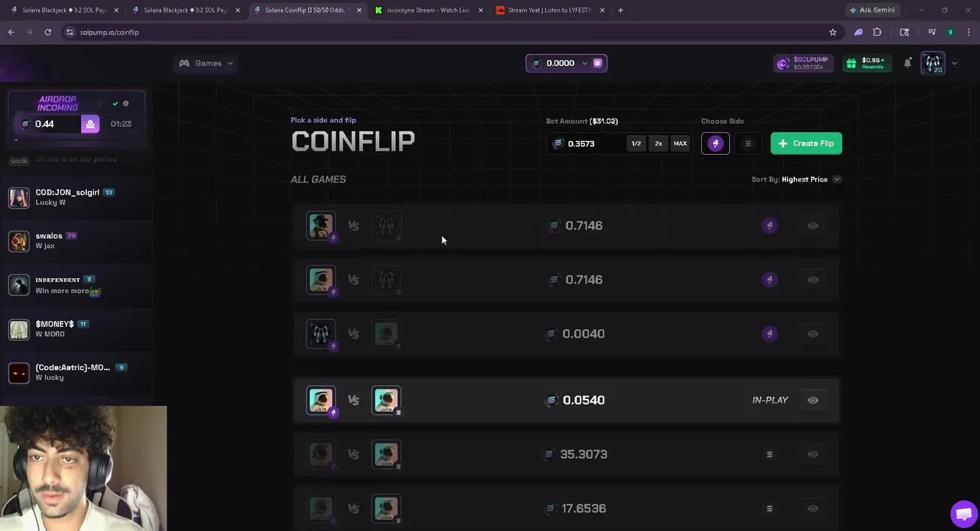This screenshot has width=980, height=531.
Task: Halve the bet with the 1/2 button
Action: 636,144
